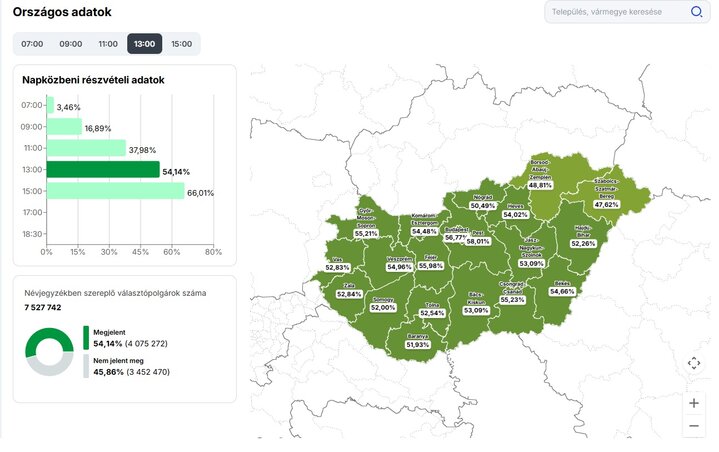
Task: Click the search magnifier icon
Action: point(696,12)
